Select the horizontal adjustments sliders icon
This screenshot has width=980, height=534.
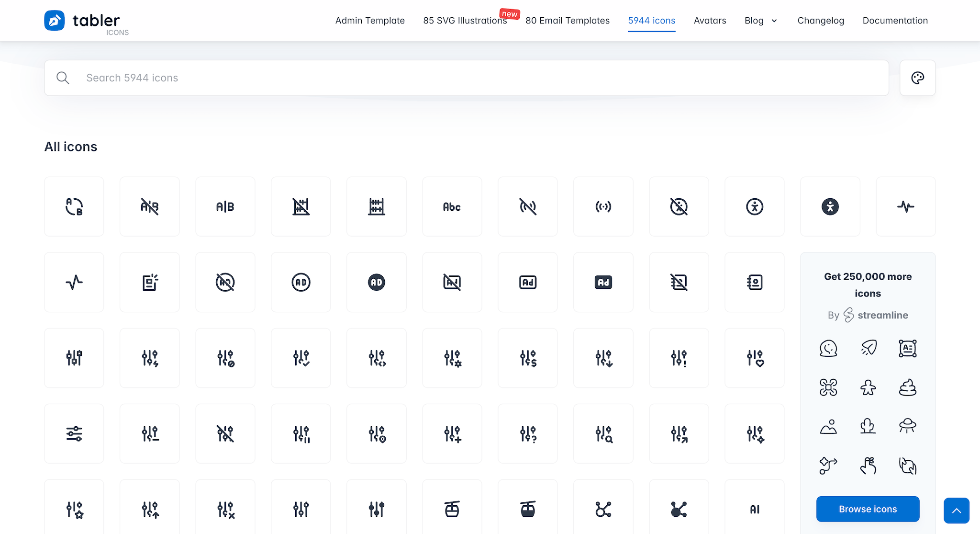[x=74, y=433]
